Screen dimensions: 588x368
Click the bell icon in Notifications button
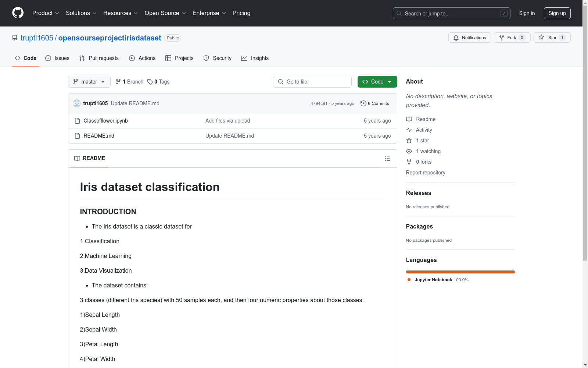456,38
